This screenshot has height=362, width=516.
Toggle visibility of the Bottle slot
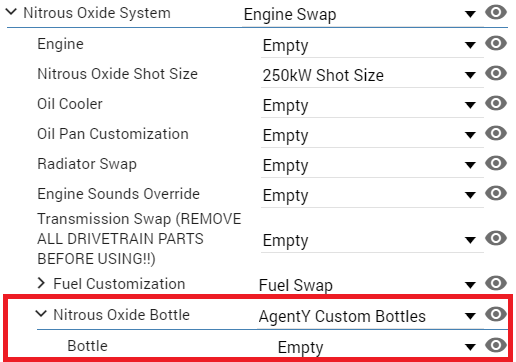pos(496,345)
